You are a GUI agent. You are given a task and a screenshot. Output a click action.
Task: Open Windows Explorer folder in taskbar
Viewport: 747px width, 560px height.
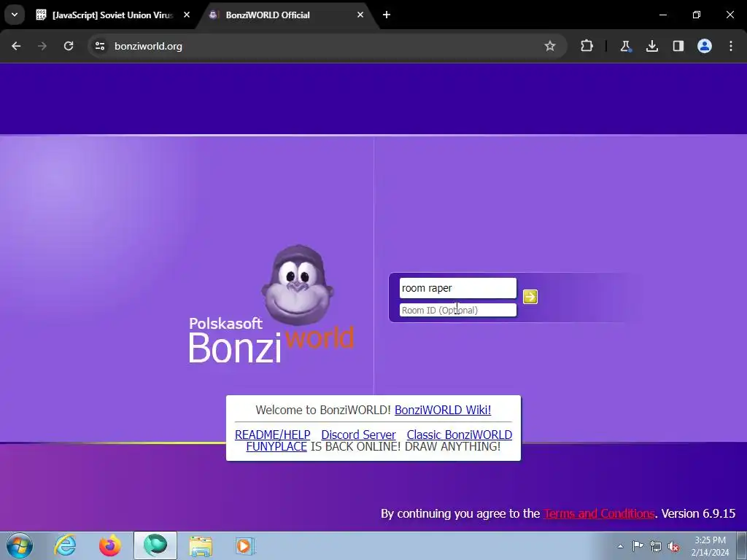[x=201, y=545]
